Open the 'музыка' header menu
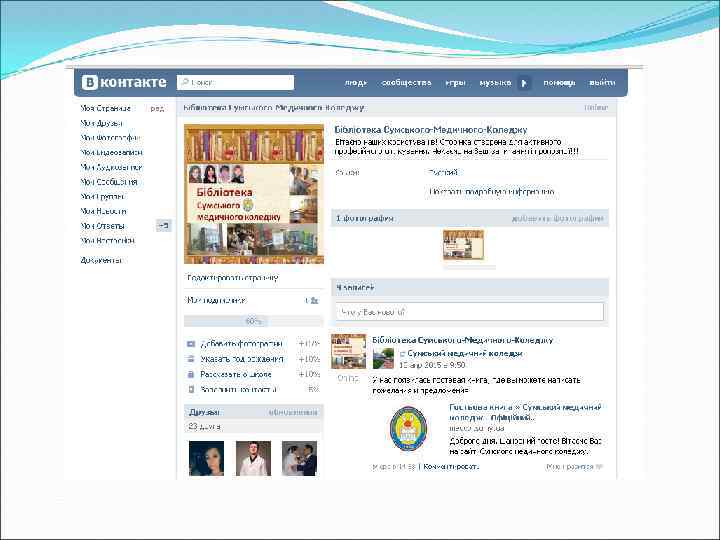Screen dimensions: 720x540 tap(495, 83)
